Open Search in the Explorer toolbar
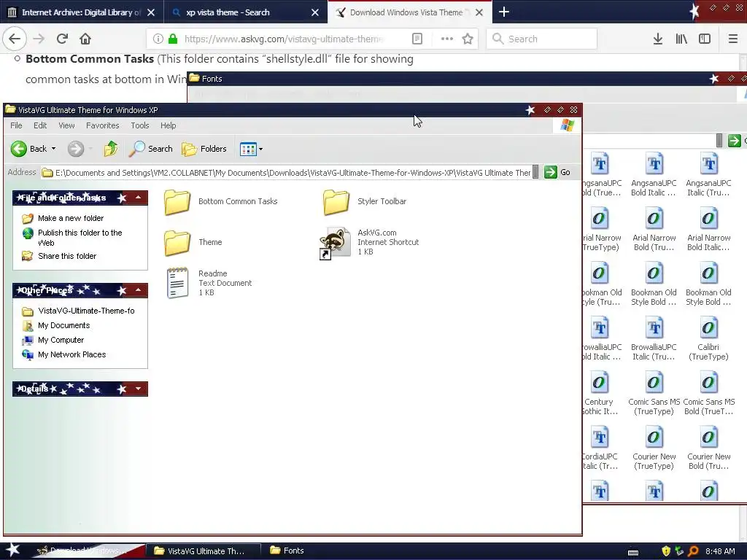The image size is (747, 560). tap(150, 149)
